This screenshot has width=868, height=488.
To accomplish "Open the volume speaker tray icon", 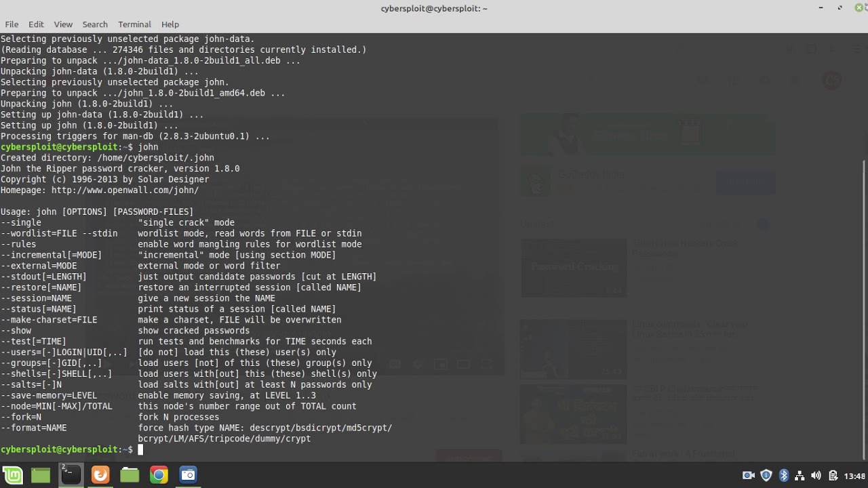I will [x=816, y=476].
